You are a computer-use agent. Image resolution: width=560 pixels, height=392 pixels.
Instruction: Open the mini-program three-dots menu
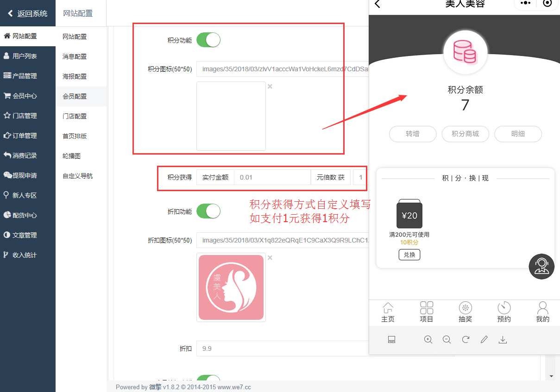coord(525,3)
